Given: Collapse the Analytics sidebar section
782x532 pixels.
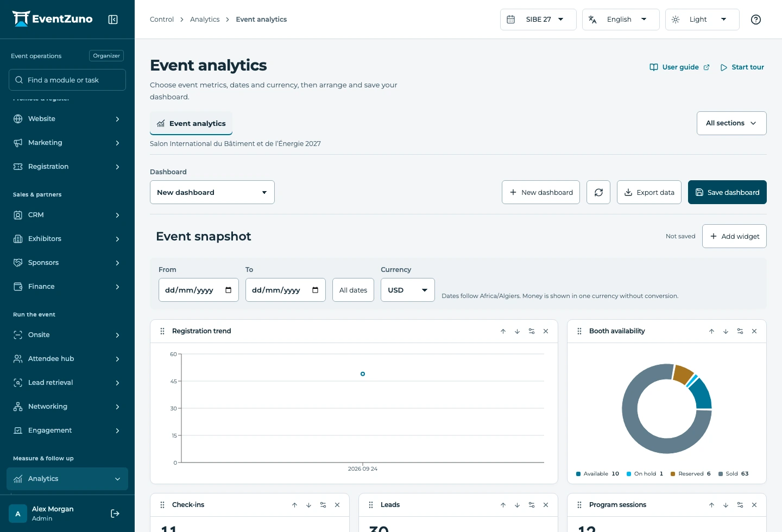Looking at the screenshot, I should point(67,479).
